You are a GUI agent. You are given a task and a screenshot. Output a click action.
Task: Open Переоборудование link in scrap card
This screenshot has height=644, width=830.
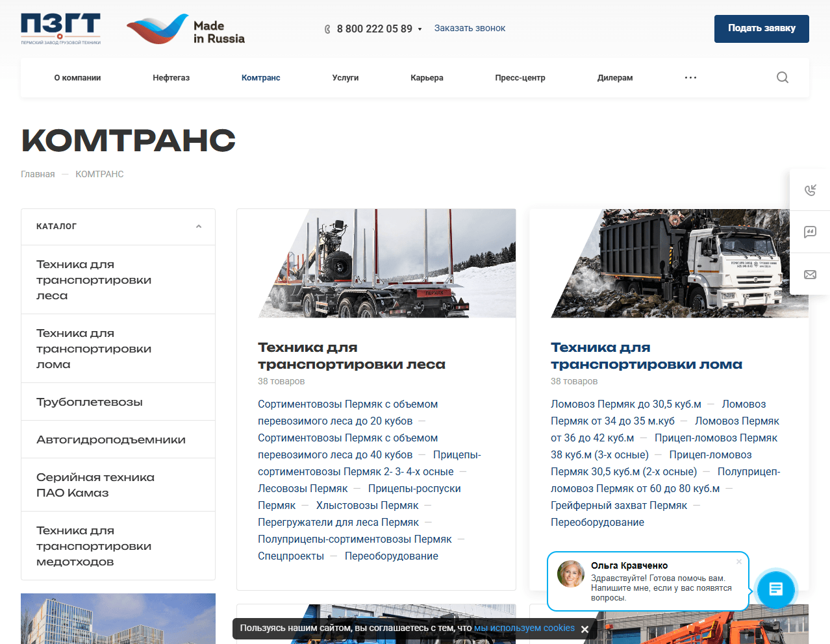tap(597, 522)
